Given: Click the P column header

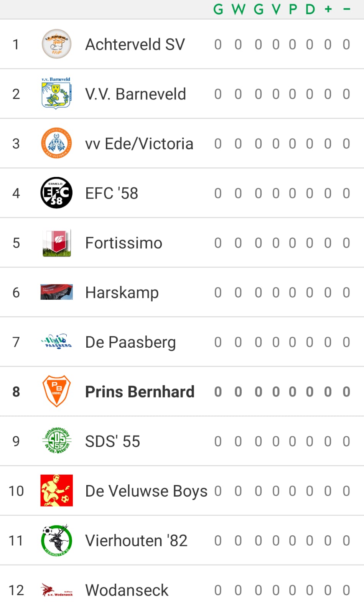Looking at the screenshot, I should point(293,9).
